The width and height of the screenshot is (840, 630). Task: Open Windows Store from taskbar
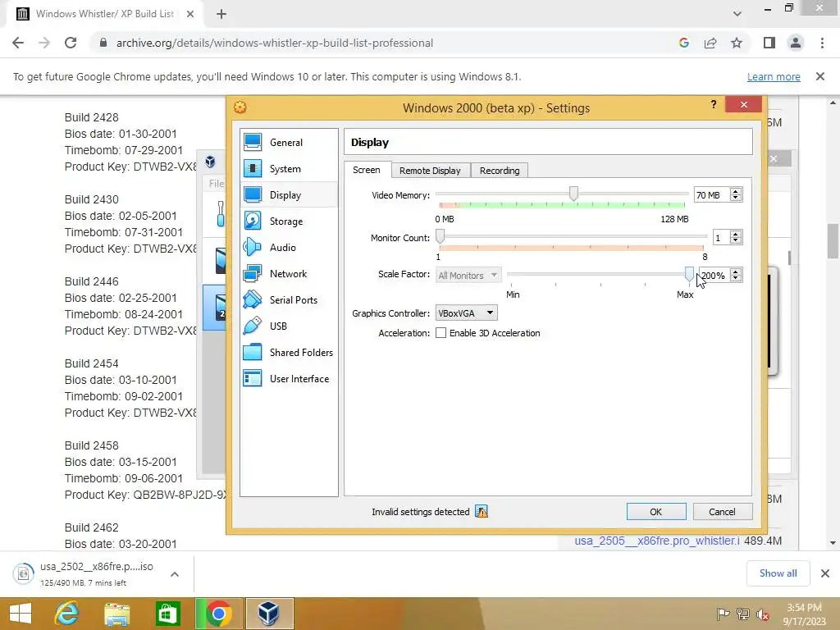[167, 614]
